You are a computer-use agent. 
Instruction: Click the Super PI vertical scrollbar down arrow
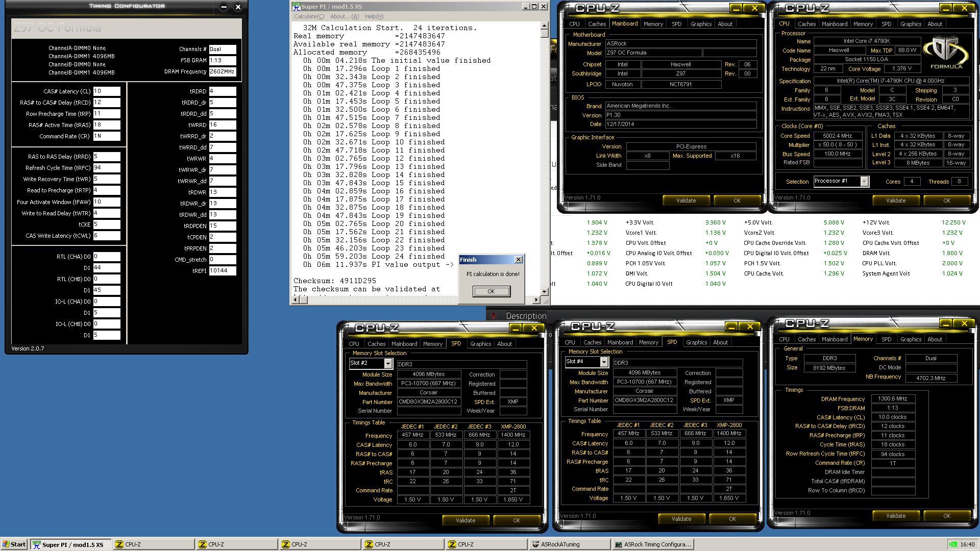coord(544,292)
